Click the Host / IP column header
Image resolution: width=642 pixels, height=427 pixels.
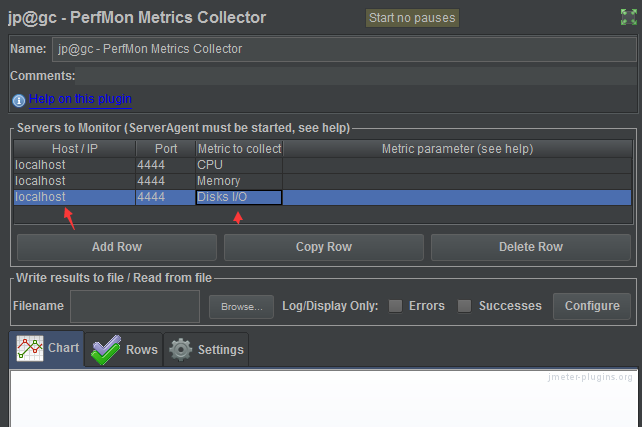pyautogui.click(x=75, y=149)
